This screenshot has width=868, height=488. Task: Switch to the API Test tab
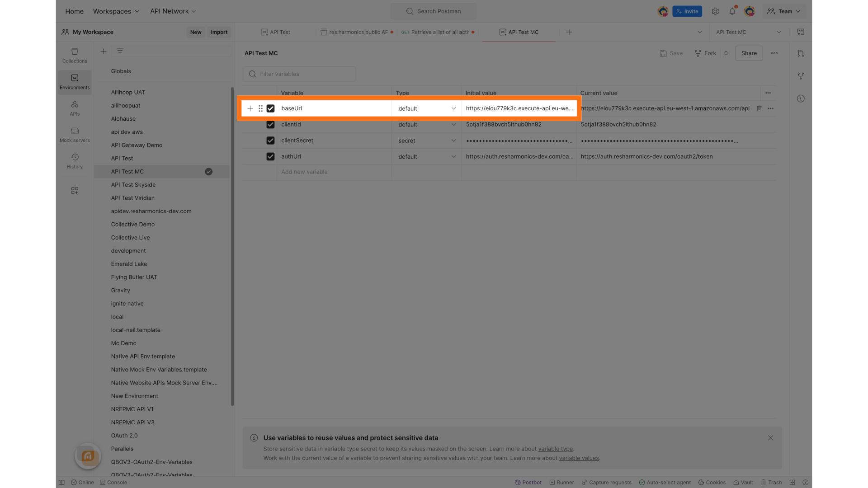point(276,32)
